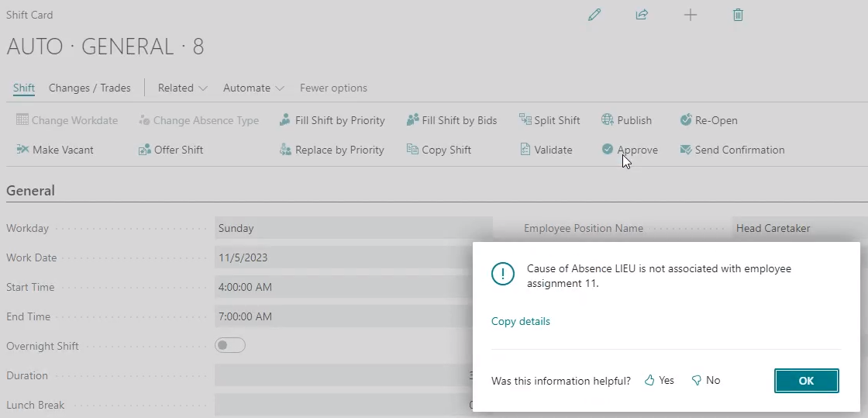
Task: Click the Validate icon
Action: point(525,150)
